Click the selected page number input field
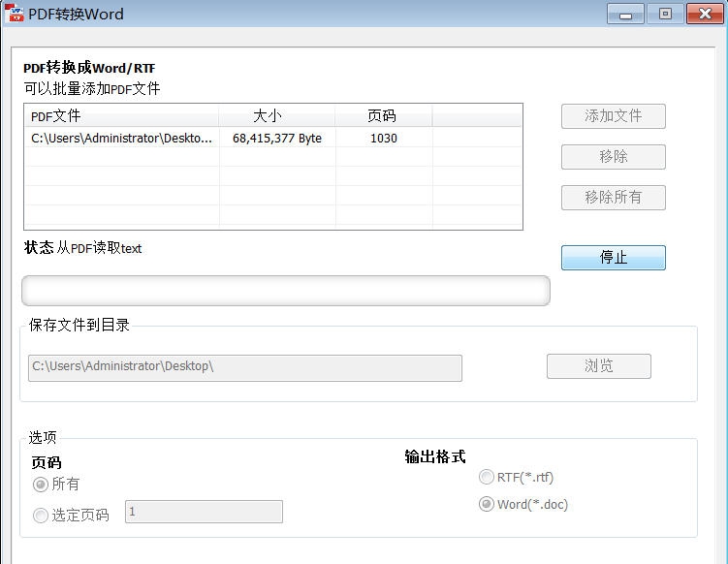 click(x=204, y=512)
